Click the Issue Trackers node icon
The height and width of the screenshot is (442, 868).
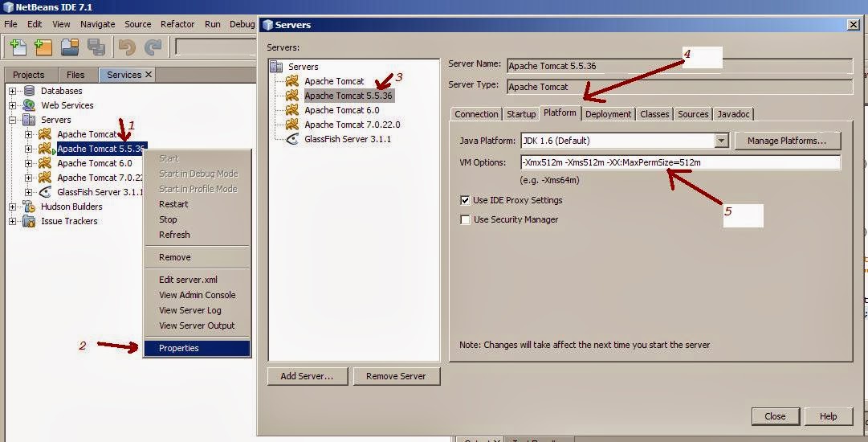coord(29,221)
